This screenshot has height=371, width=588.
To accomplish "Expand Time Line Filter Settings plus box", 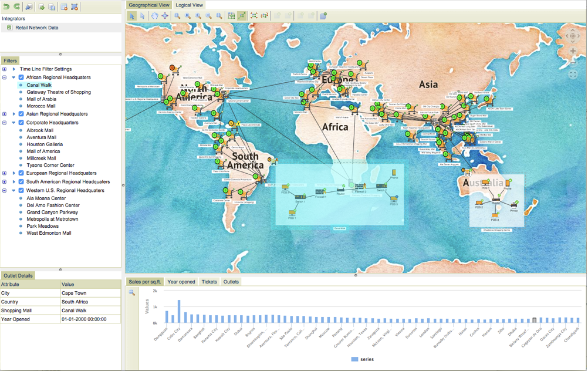I will point(5,69).
